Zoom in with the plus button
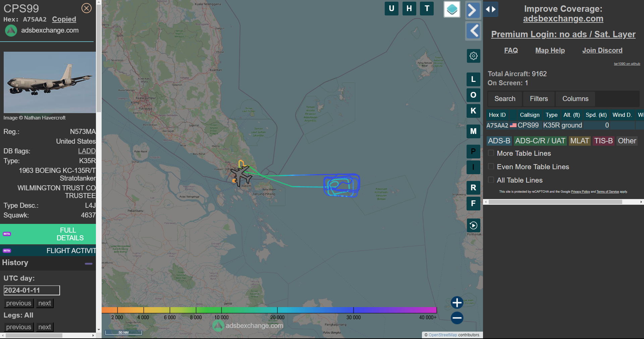644x339 pixels. click(x=457, y=302)
